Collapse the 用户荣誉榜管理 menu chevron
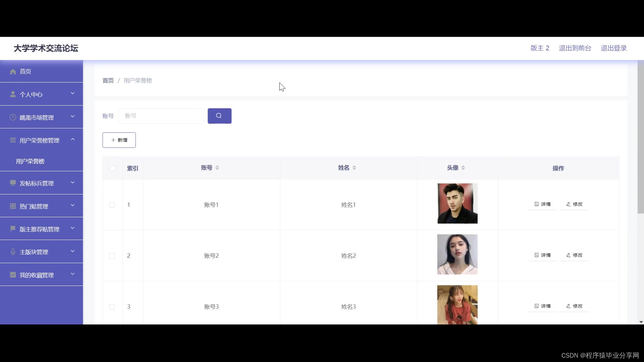644x362 pixels. click(72, 139)
